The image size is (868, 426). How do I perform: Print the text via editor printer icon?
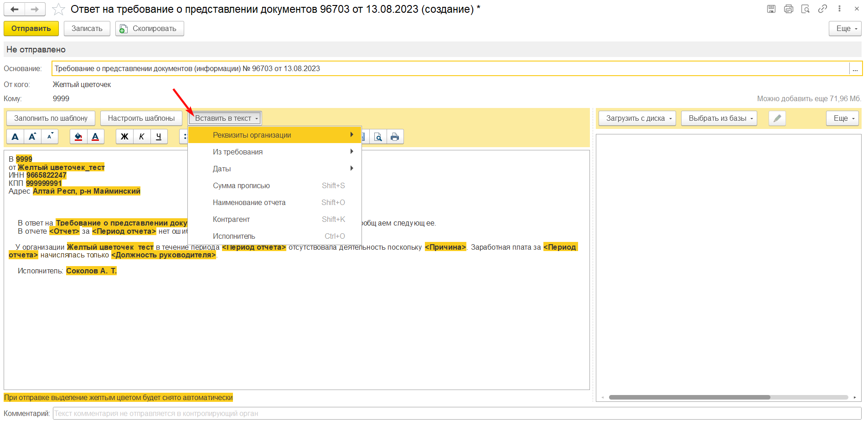click(395, 137)
